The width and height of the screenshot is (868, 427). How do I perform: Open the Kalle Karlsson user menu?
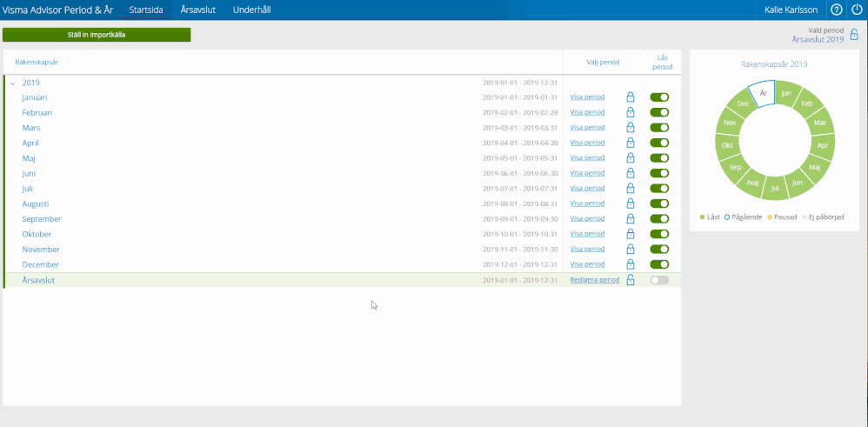tap(791, 10)
